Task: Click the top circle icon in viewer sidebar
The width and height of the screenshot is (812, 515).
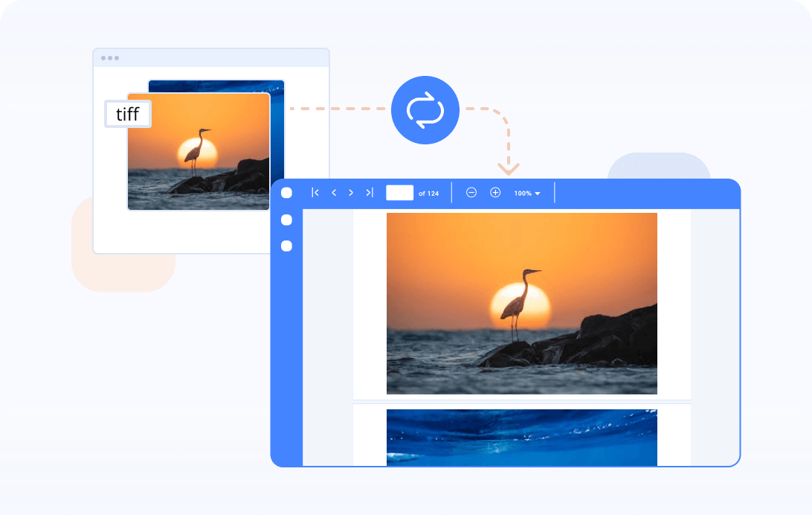Action: 286,192
